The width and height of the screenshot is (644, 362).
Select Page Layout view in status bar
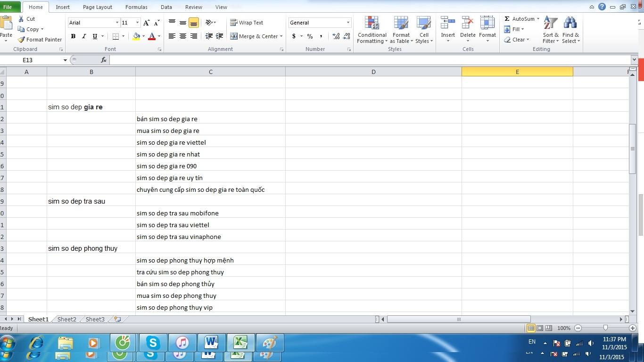click(540, 328)
